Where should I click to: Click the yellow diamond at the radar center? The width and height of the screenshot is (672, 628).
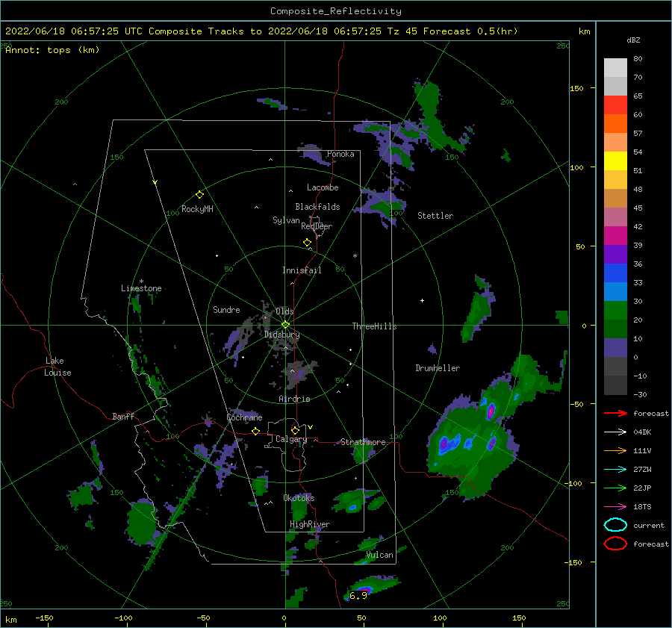(285, 325)
